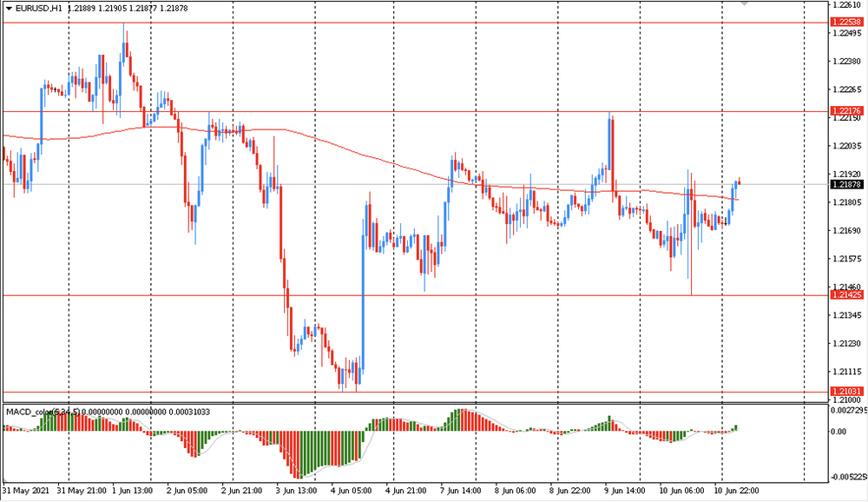Viewport: 868px width, 502px height.
Task: Select the 1.22538 red price level tag
Action: pos(847,23)
